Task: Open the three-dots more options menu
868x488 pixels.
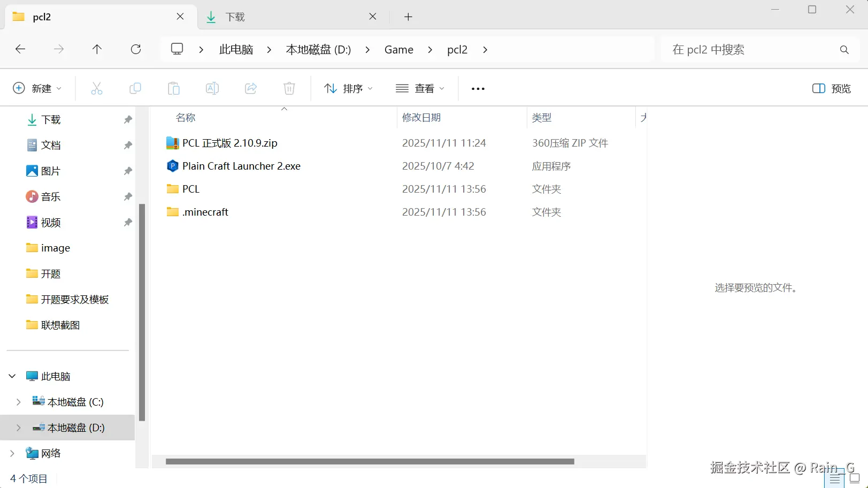Action: pos(478,89)
